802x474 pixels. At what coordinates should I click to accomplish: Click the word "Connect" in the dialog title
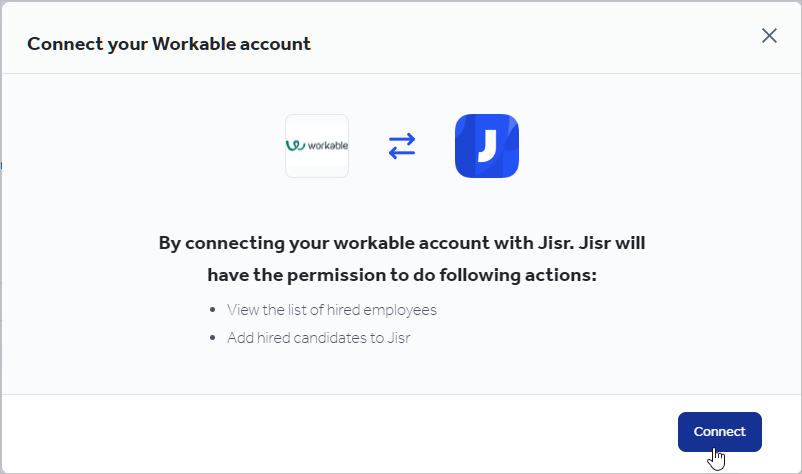click(59, 44)
